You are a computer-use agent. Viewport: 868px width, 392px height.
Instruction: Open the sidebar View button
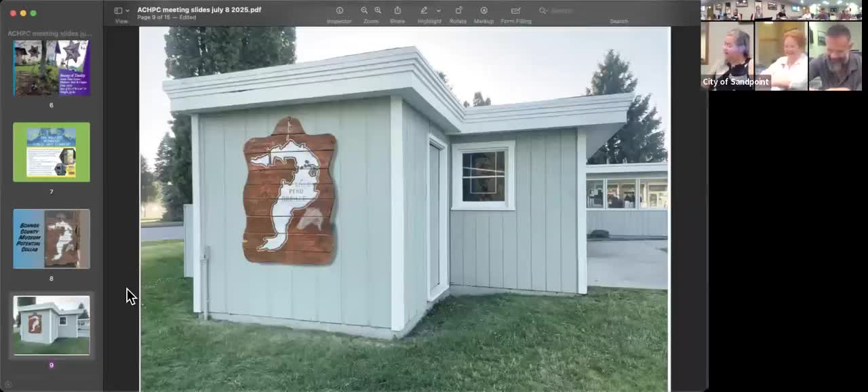coord(118,10)
